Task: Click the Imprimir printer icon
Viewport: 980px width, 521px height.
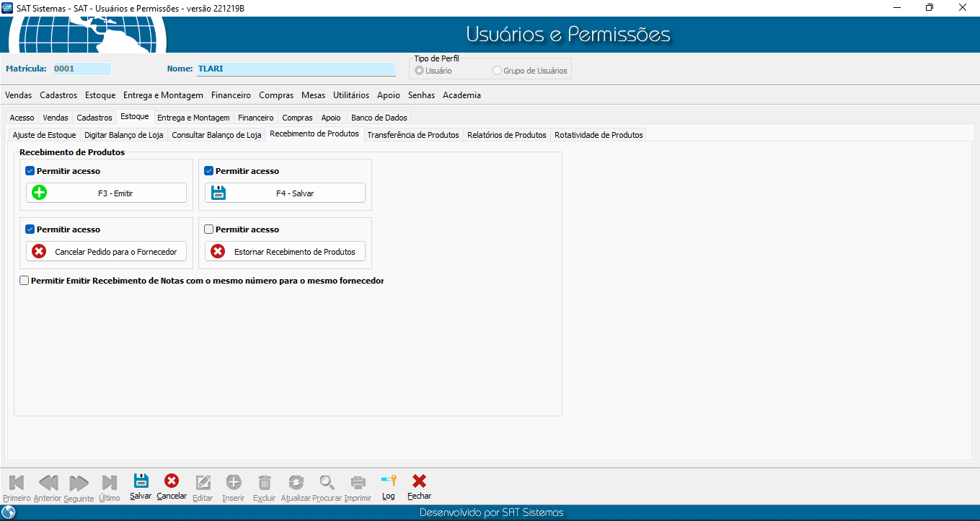Action: (x=358, y=483)
